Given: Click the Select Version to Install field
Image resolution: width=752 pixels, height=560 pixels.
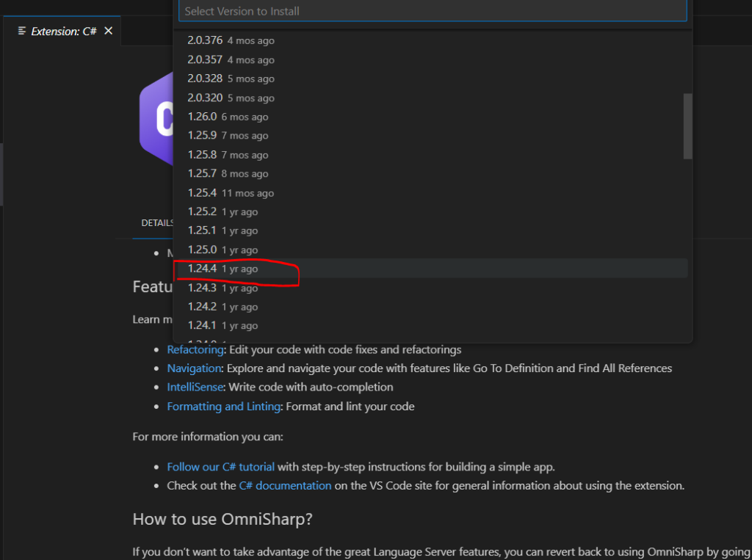Looking at the screenshot, I should (x=432, y=11).
